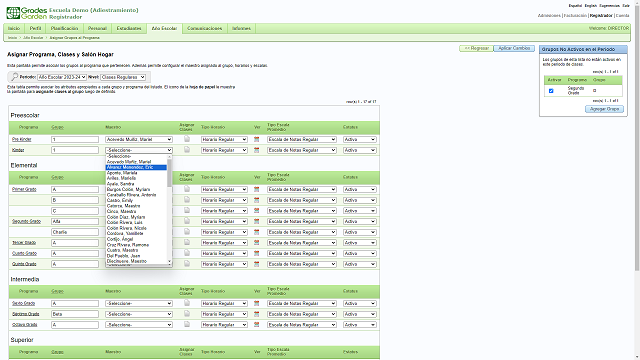Click the Aplicar Cambios button
Viewport: 640px width, 360px height.
[x=514, y=48]
